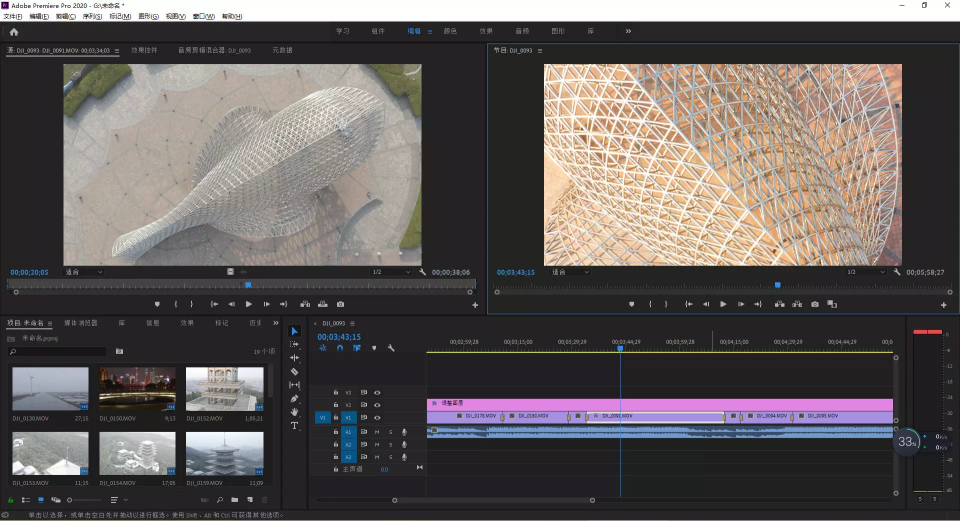Open the 标记(M) menu
The height and width of the screenshot is (521, 960).
(x=120, y=17)
